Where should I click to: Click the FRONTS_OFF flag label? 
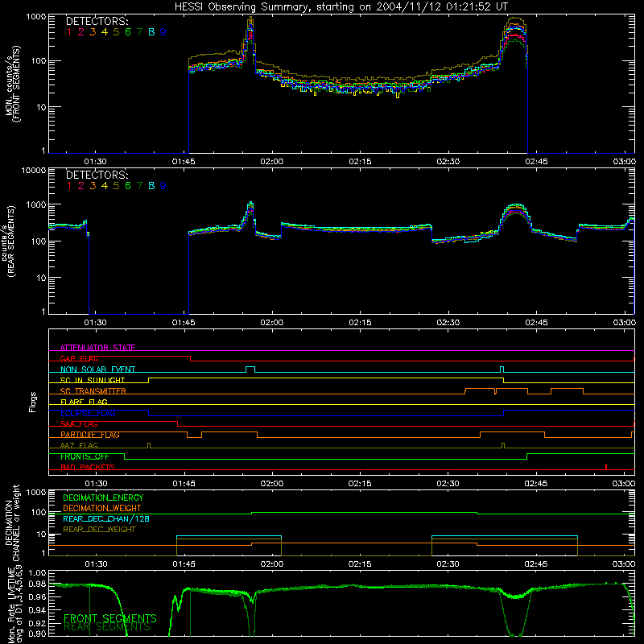[x=85, y=456]
